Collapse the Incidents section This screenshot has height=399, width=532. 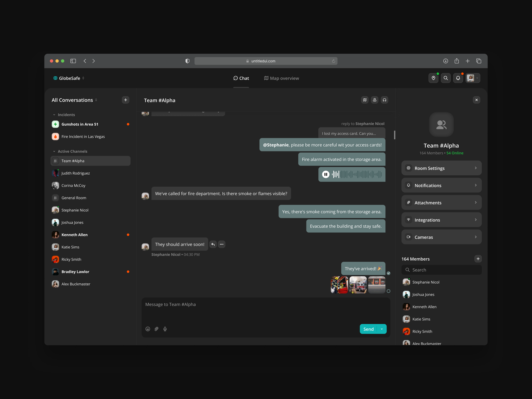[x=54, y=115]
